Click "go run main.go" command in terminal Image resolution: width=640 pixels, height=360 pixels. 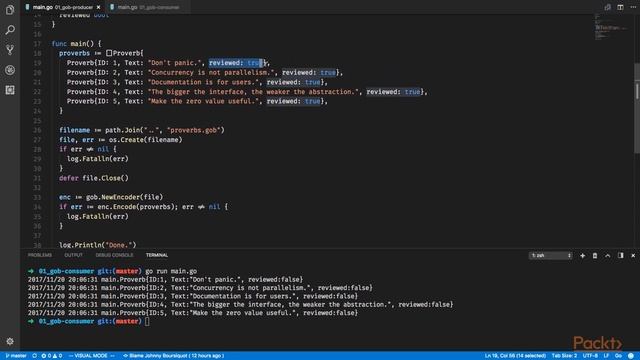point(171,271)
